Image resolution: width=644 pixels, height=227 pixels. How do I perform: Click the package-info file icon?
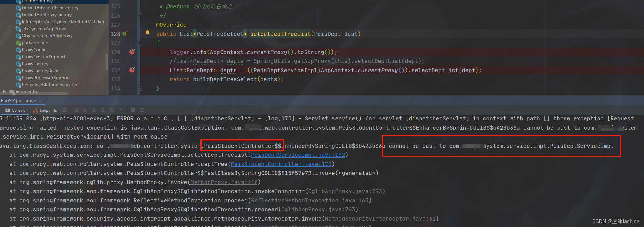pyautogui.click(x=18, y=43)
